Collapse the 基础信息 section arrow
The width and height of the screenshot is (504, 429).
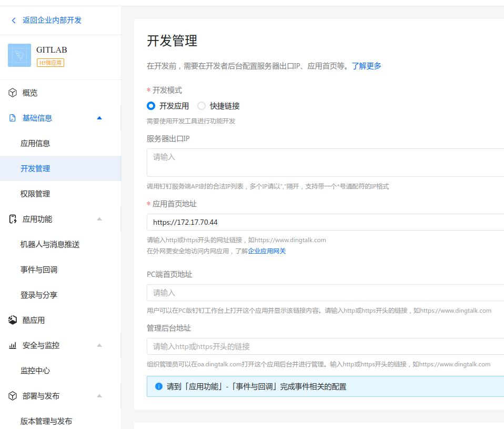(99, 118)
